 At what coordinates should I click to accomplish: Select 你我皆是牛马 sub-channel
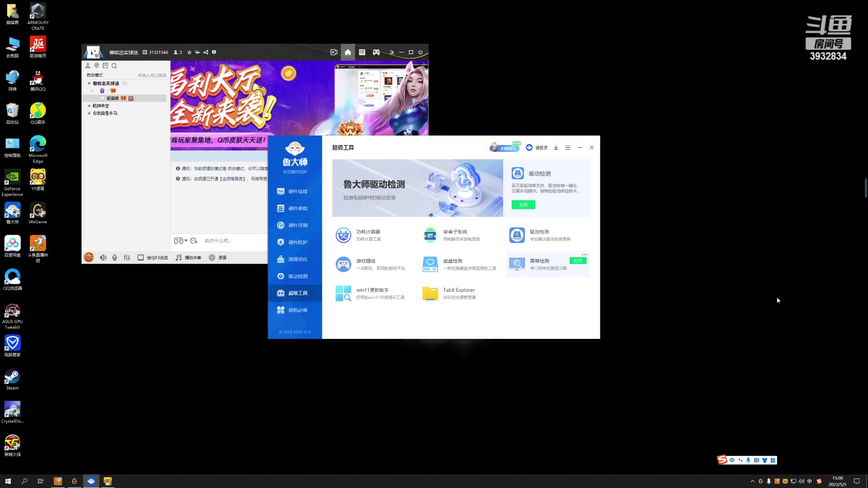(x=105, y=113)
